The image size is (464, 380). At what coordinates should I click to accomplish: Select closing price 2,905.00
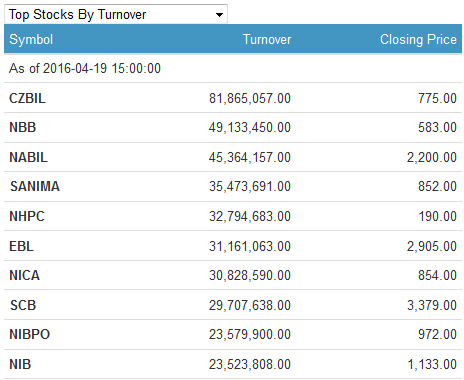tap(432, 246)
